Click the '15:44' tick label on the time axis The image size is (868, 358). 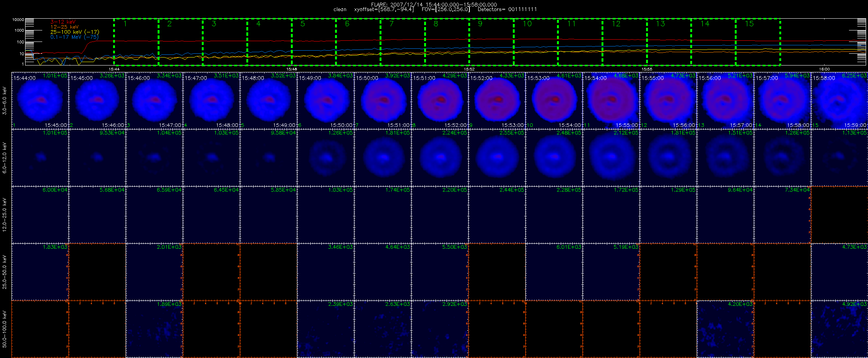tap(114, 69)
